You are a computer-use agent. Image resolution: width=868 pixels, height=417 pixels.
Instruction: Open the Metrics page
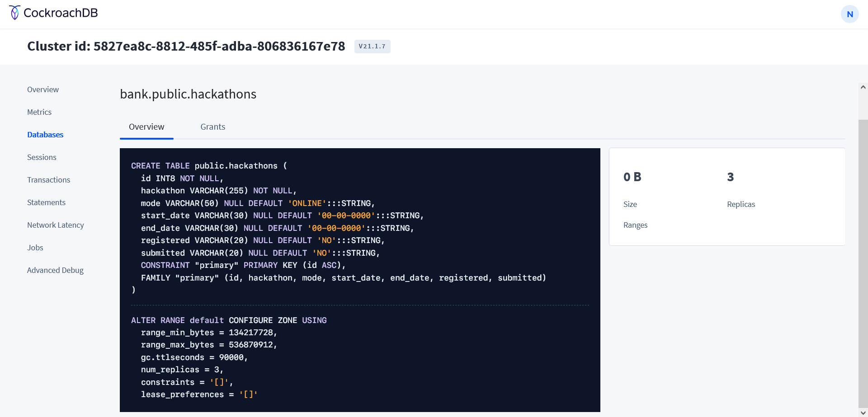click(39, 112)
